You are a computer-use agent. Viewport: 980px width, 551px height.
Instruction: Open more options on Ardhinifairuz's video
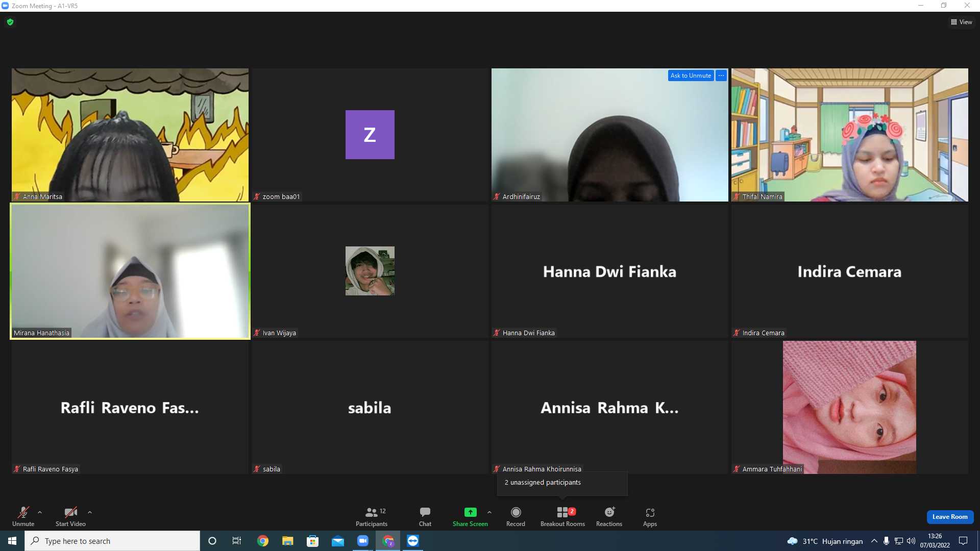[721, 76]
